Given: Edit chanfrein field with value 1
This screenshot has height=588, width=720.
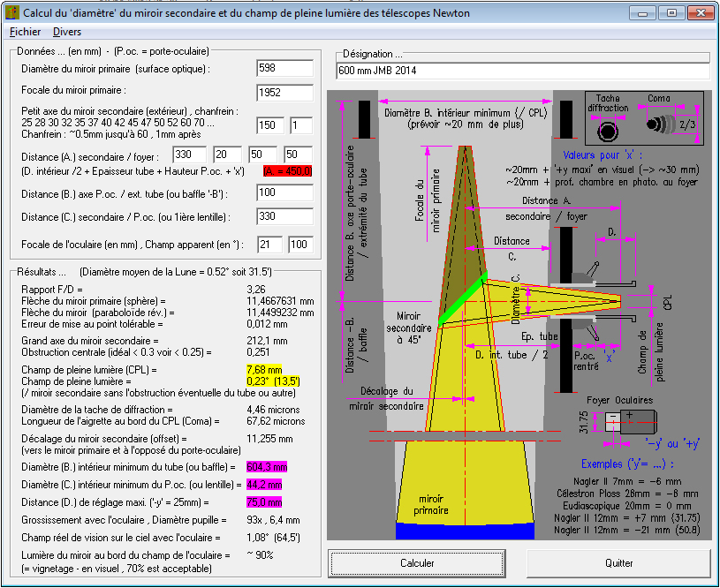Looking at the screenshot, I should [301, 124].
